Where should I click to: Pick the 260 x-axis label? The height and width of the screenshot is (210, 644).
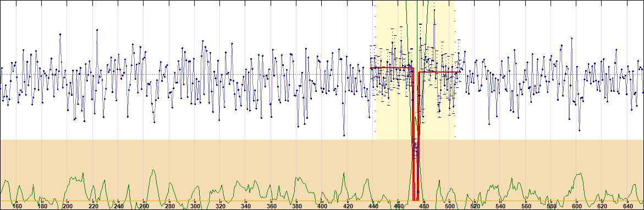(144, 206)
